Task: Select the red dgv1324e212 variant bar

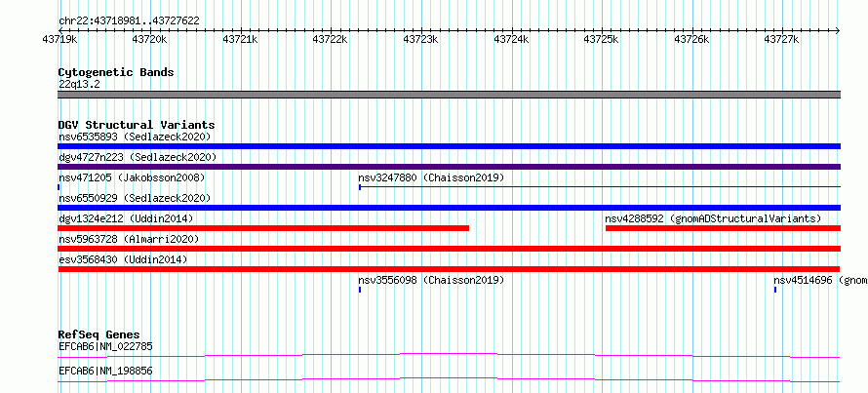Action: point(263,228)
